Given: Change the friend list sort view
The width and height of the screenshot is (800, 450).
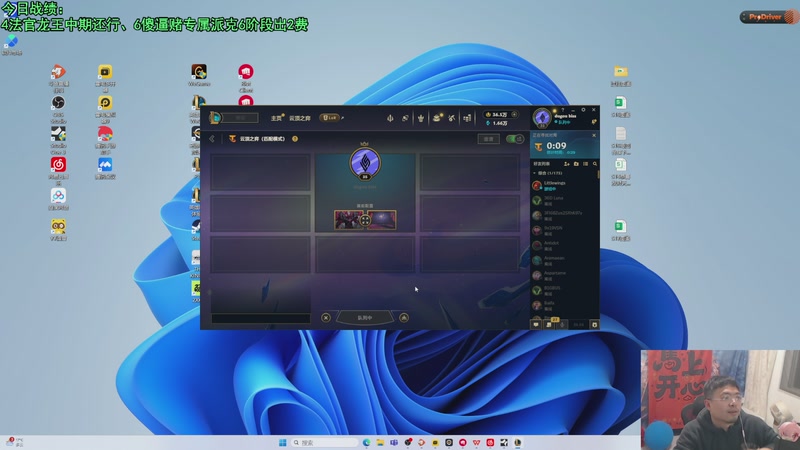Looking at the screenshot, I should 586,164.
